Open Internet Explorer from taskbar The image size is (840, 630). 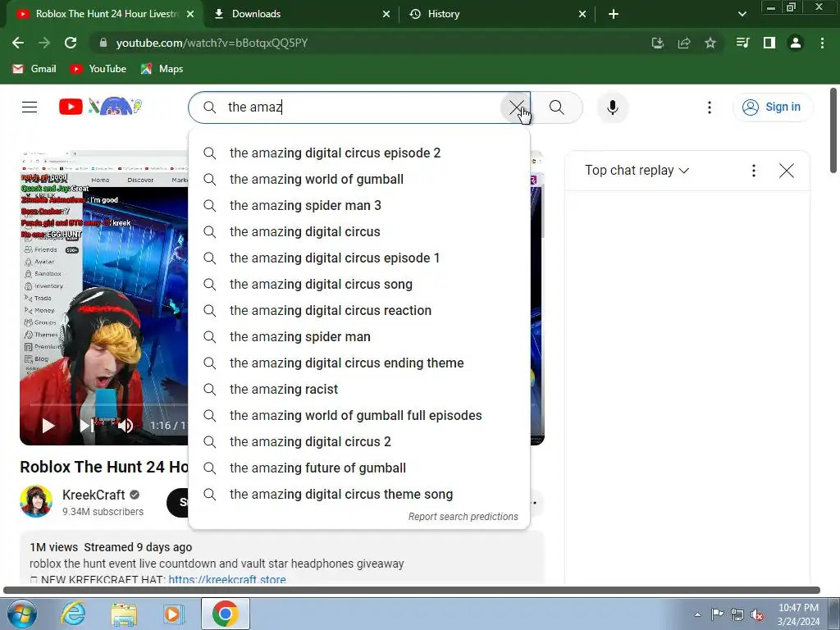[x=73, y=614]
